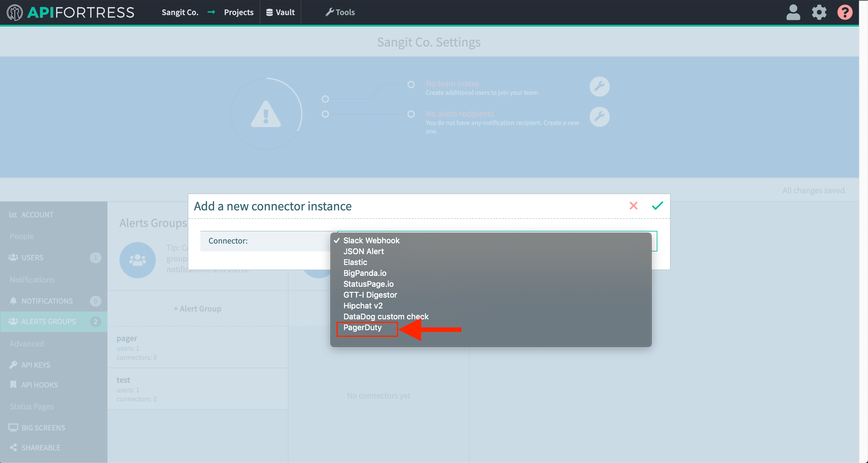The width and height of the screenshot is (868, 463).
Task: Pick Elastic in the connector dropdown
Action: [355, 262]
